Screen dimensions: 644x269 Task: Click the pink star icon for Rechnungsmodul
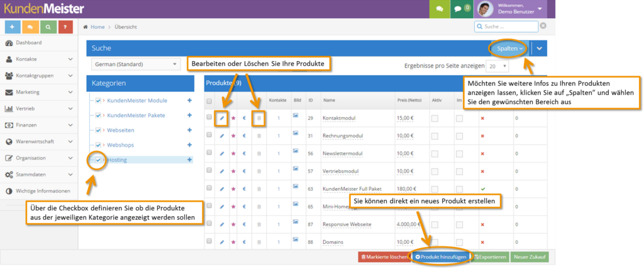pos(233,135)
